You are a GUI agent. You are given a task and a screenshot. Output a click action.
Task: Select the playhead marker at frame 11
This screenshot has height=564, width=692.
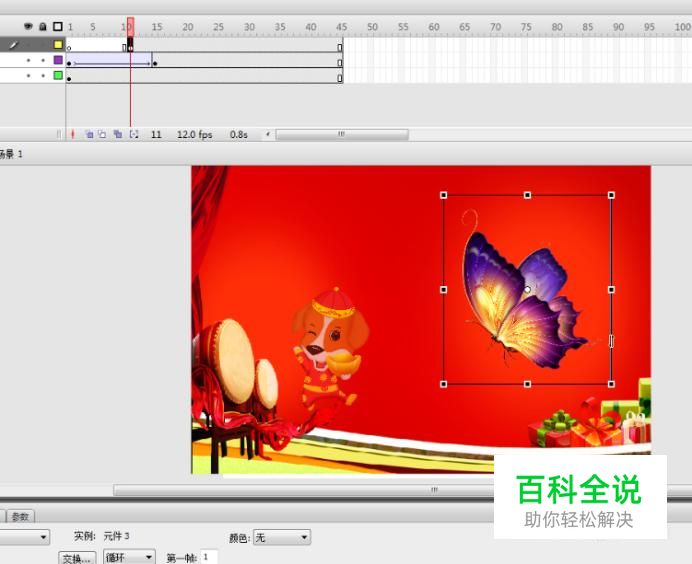click(131, 26)
